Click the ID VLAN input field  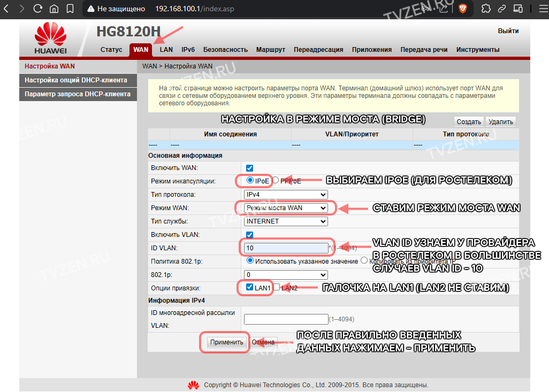286,248
